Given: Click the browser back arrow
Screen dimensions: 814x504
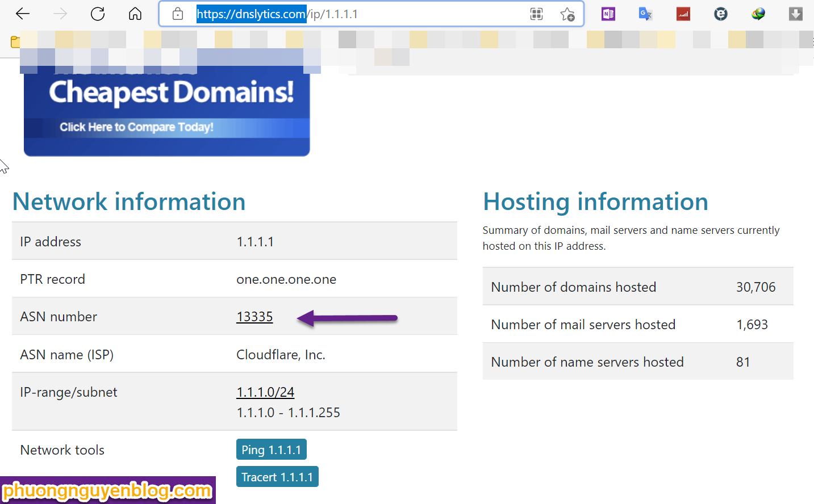Looking at the screenshot, I should (23, 14).
